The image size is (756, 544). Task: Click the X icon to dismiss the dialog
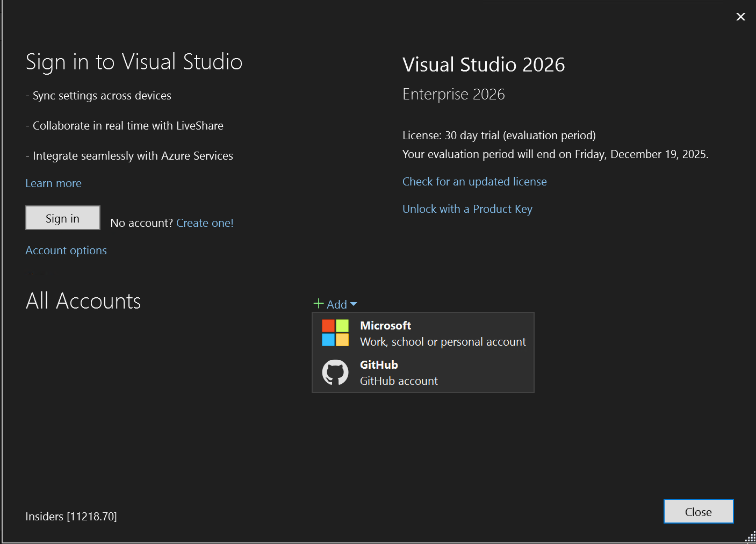740,17
